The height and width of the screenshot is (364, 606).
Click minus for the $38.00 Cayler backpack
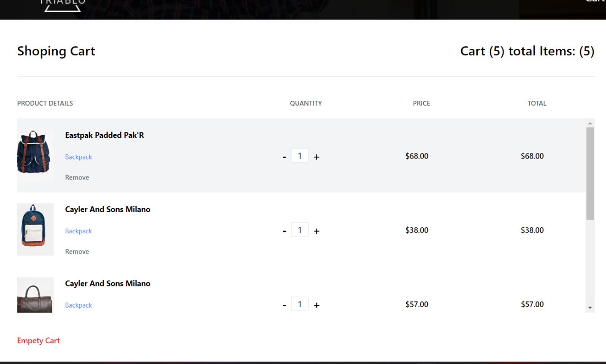coord(285,231)
